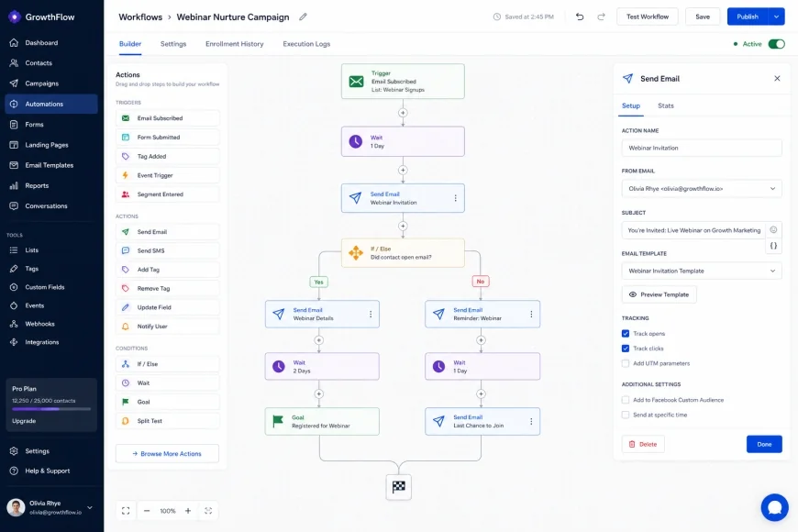Select the If / Else condition node on canvas

pyautogui.click(x=403, y=253)
